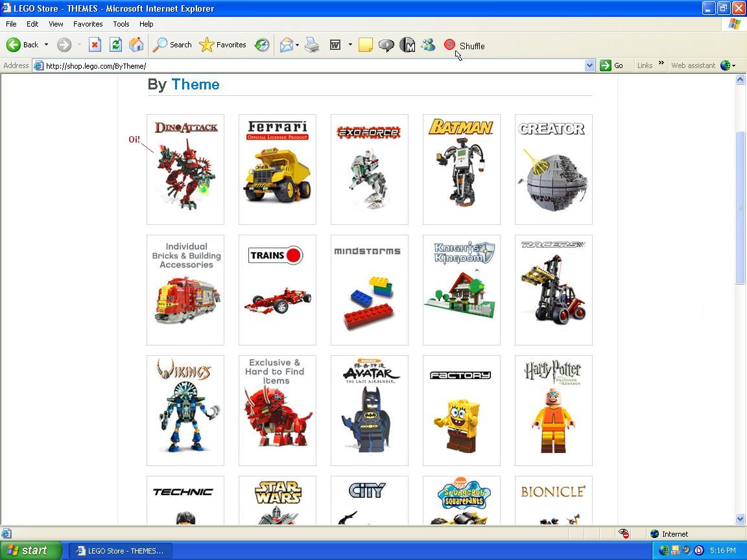The image size is (747, 560).
Task: Click the Go button beside address bar
Action: pyautogui.click(x=612, y=65)
